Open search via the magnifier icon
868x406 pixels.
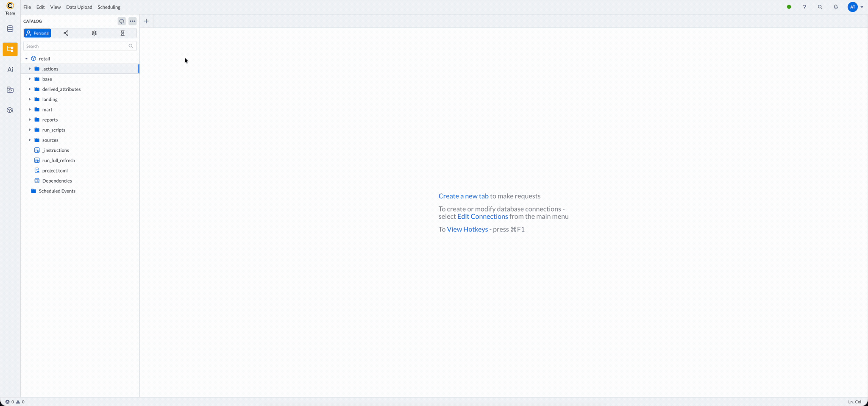click(x=820, y=7)
